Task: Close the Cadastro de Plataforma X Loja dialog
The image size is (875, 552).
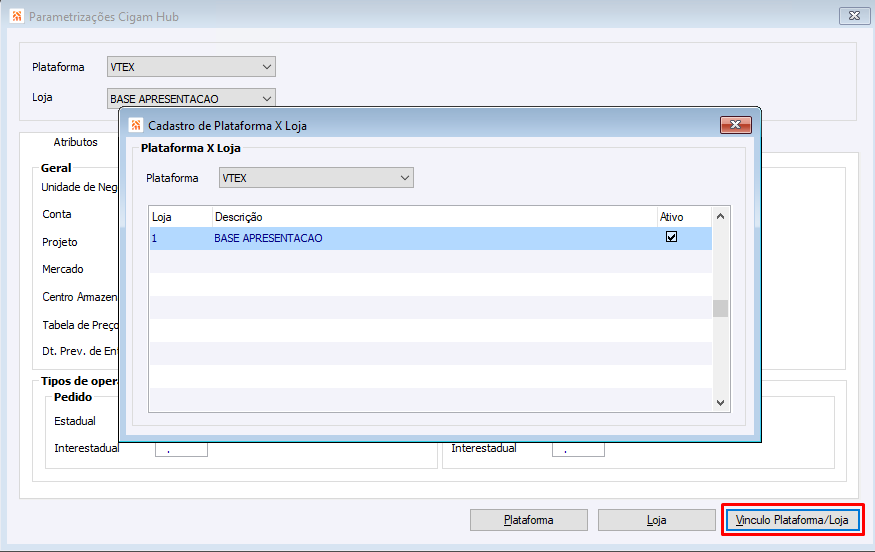Action: [x=735, y=124]
